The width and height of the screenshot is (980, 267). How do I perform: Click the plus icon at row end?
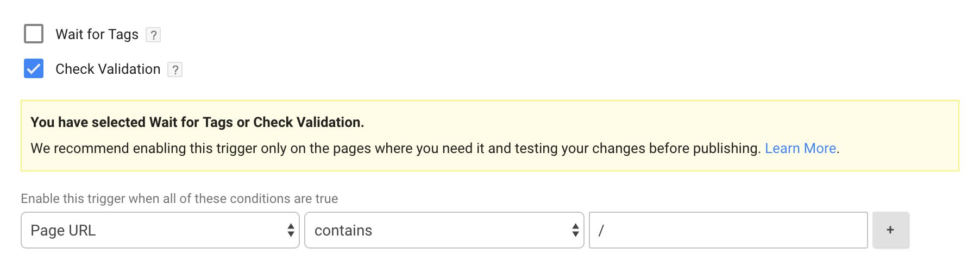(890, 230)
